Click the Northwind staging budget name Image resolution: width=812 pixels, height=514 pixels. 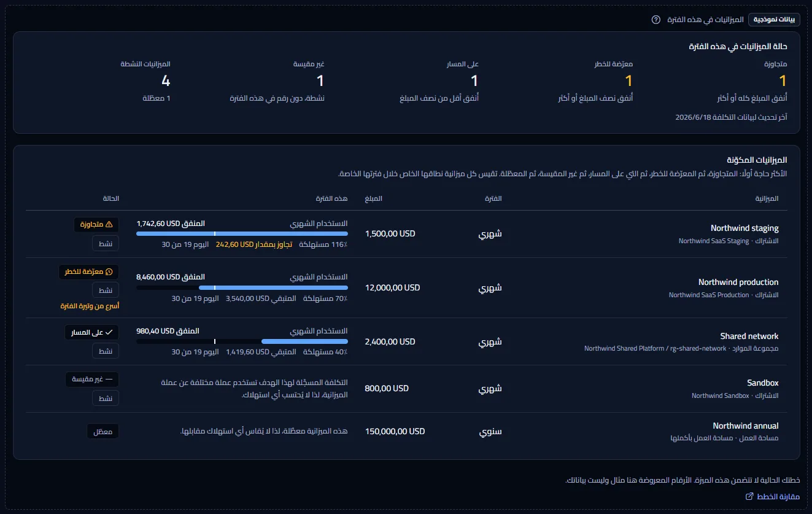point(744,228)
